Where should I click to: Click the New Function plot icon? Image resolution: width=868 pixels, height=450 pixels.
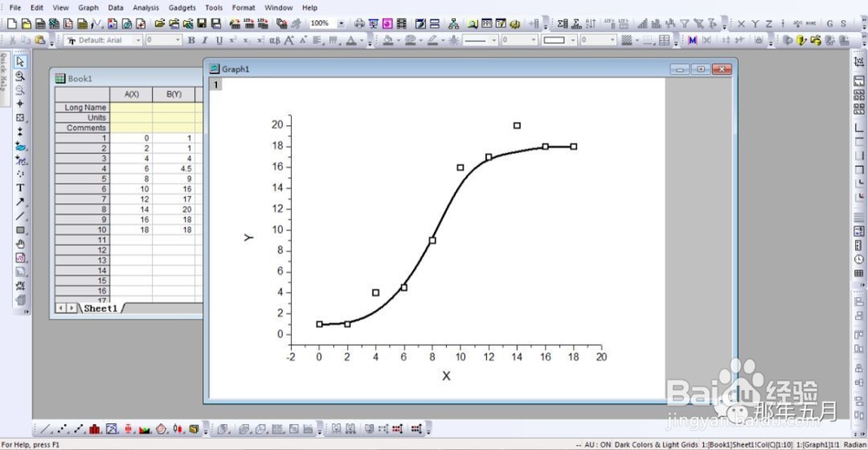(x=97, y=23)
